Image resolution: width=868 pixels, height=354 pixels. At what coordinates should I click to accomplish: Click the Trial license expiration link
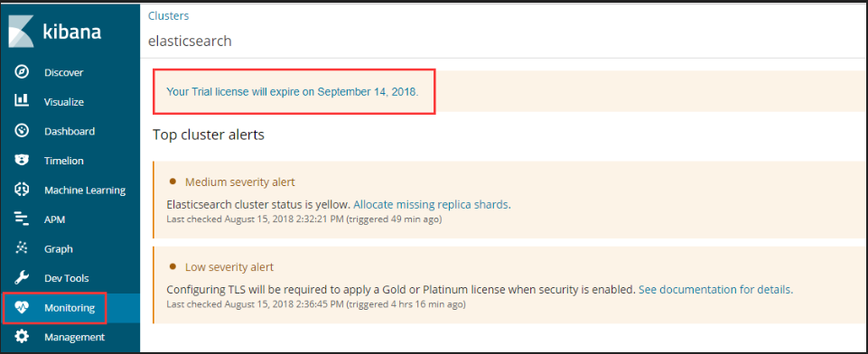pos(293,92)
